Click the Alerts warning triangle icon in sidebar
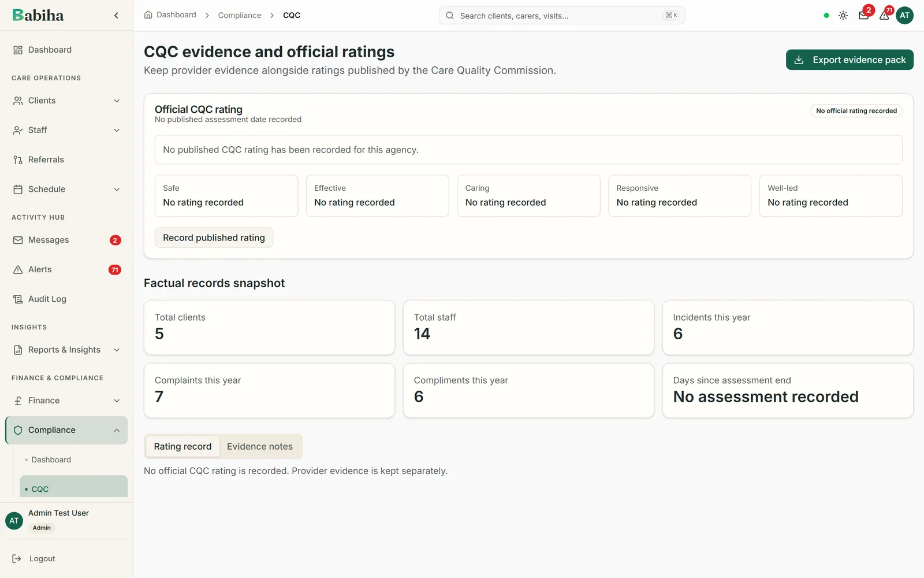Screen dimensions: 924x578 point(18,269)
